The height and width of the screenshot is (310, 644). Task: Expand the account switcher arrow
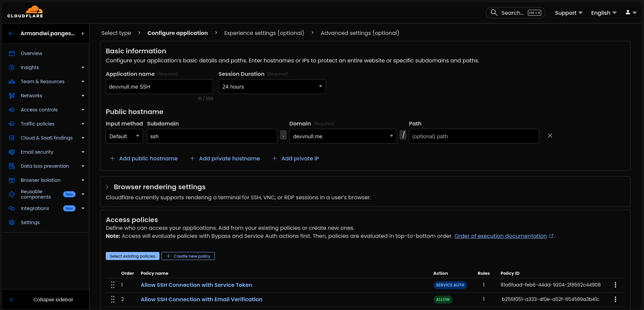coord(83,33)
